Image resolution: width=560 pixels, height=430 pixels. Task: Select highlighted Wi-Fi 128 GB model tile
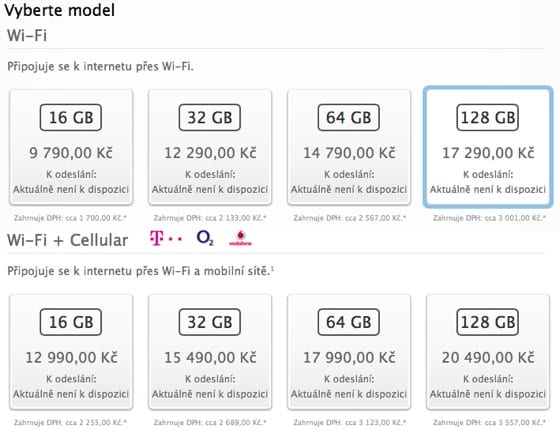pos(488,147)
